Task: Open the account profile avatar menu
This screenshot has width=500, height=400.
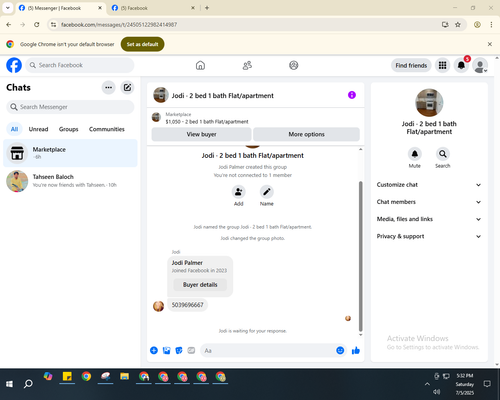Action: click(480, 65)
